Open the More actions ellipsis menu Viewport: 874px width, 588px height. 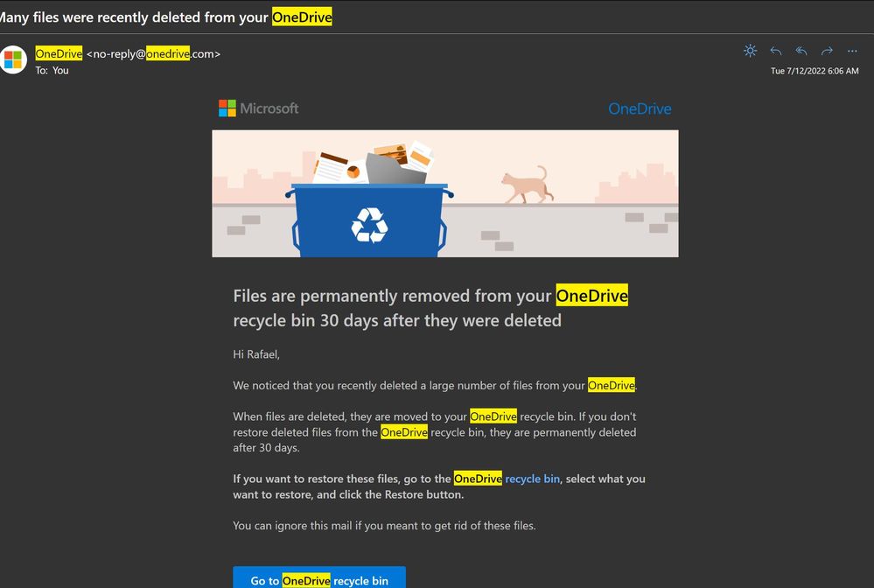(852, 51)
